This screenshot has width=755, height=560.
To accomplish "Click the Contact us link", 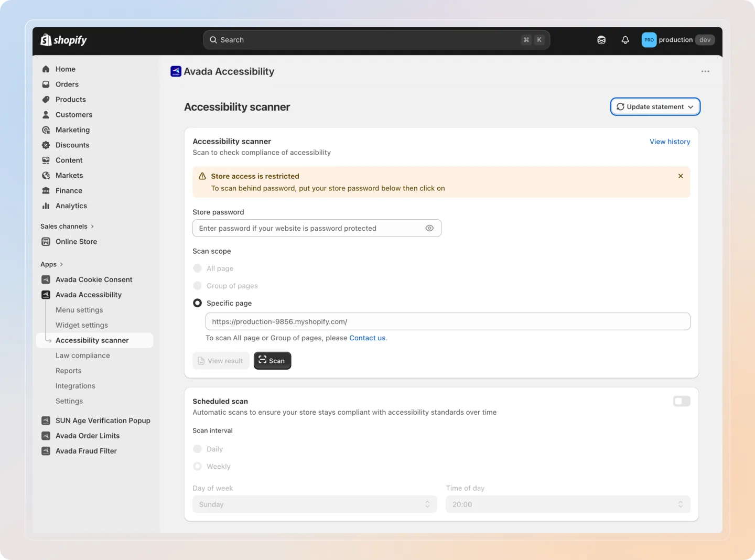I will click(x=367, y=338).
